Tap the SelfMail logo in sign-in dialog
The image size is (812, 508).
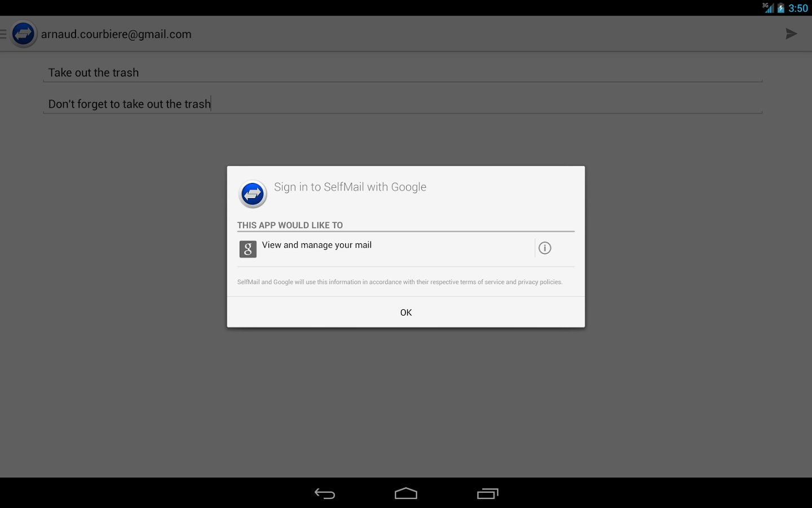tap(253, 194)
